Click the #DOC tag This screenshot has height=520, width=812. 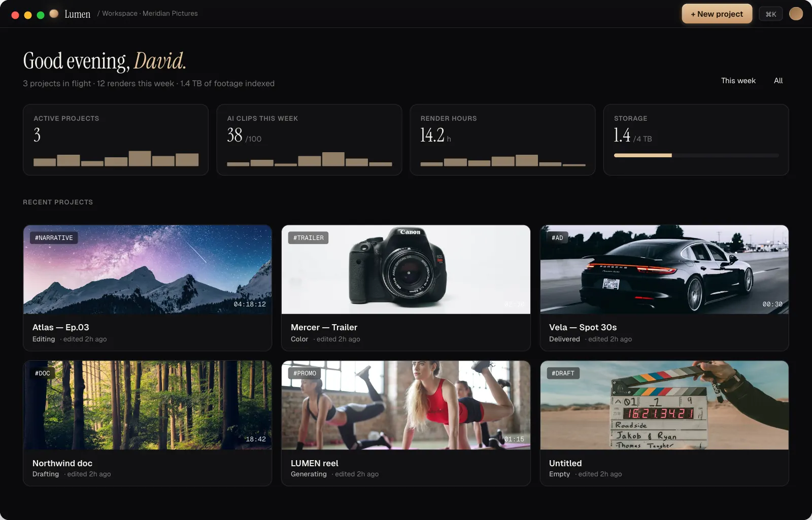tap(43, 373)
